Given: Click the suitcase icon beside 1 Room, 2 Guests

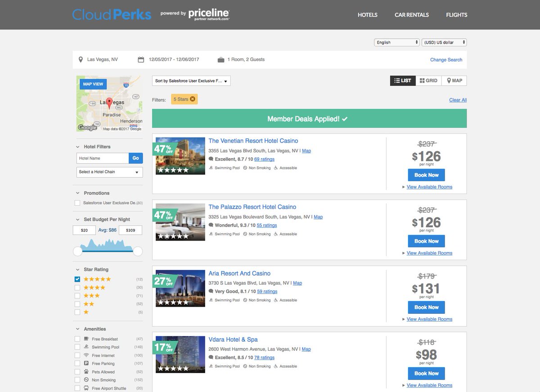Looking at the screenshot, I should 221,59.
